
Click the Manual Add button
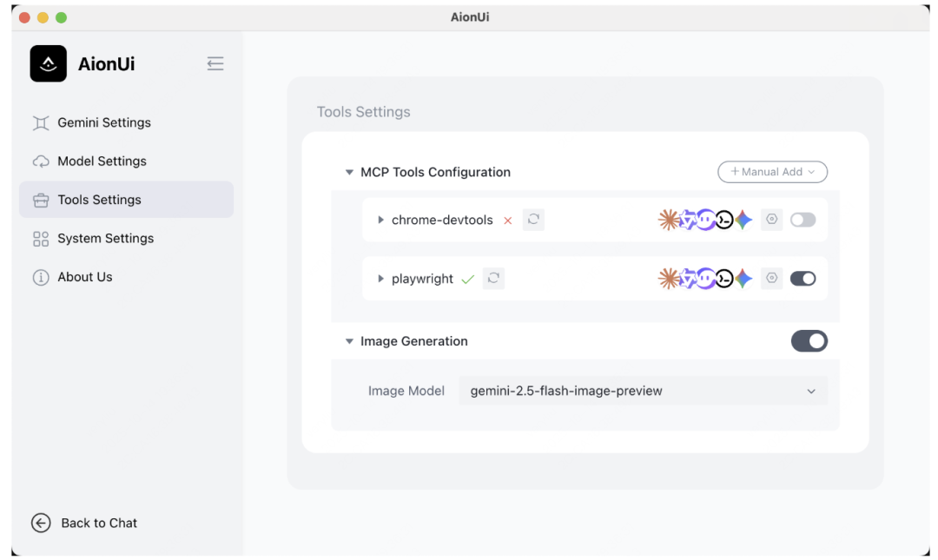pyautogui.click(x=772, y=172)
